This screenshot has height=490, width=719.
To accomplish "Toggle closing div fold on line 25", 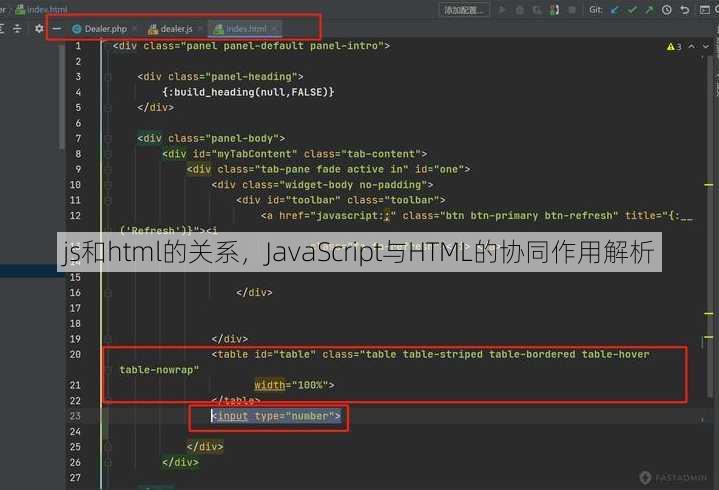I will (108, 447).
